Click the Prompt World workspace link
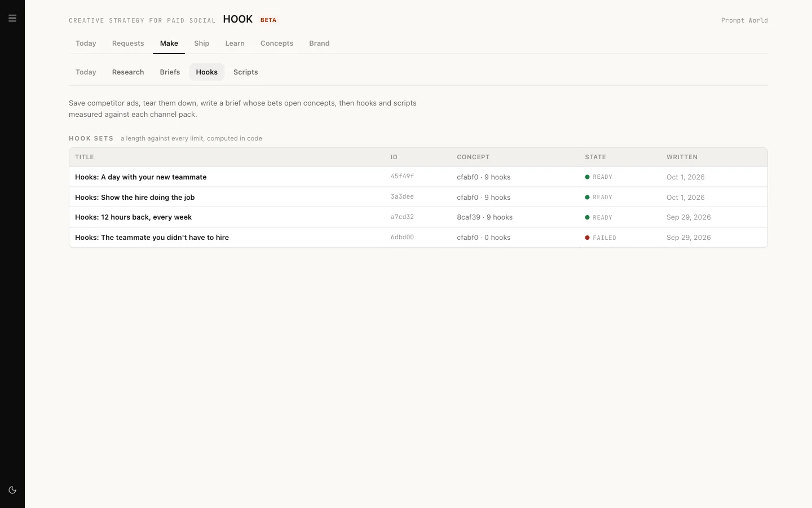Viewport: 812px width, 508px height. click(x=744, y=20)
